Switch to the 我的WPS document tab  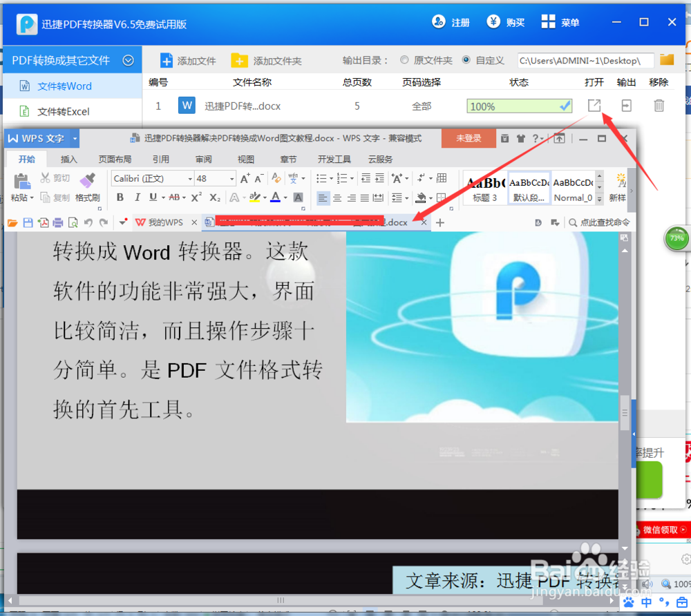(165, 222)
